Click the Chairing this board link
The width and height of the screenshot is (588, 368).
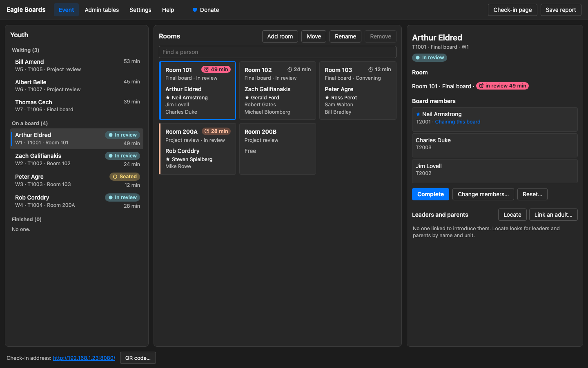[458, 122]
